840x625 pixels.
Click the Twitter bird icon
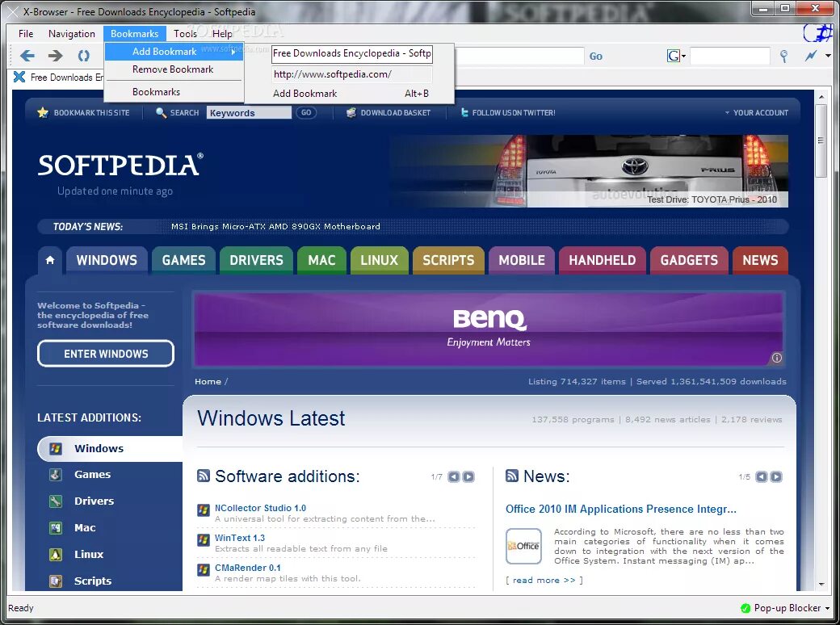(464, 112)
